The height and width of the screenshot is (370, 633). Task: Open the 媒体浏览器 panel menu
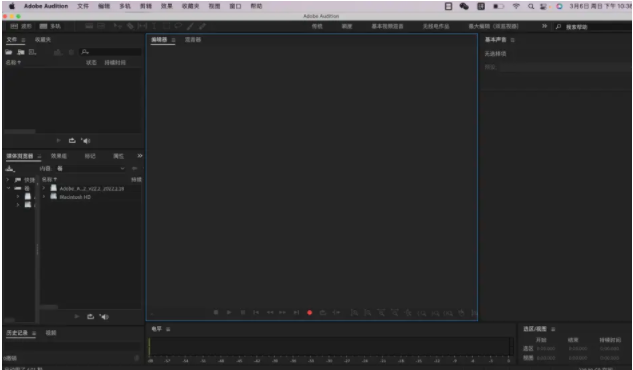click(39, 156)
